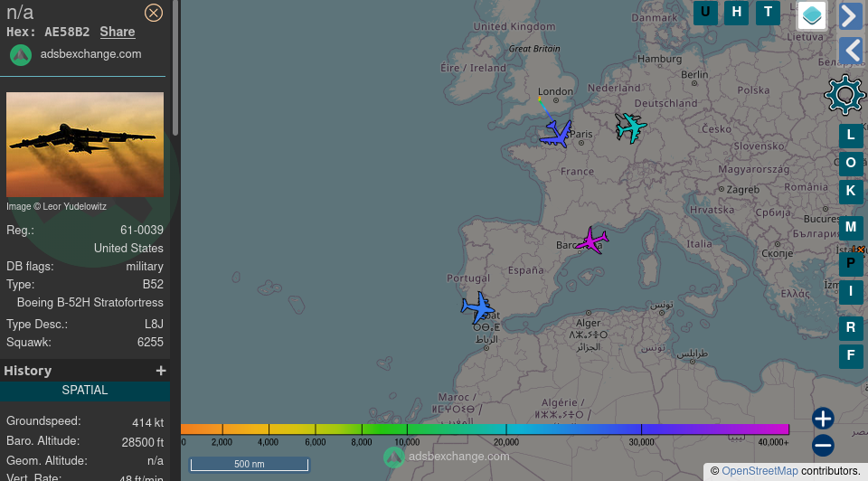This screenshot has width=868, height=481.
Task: View the B-52 aircraft photo
Action: [x=85, y=145]
